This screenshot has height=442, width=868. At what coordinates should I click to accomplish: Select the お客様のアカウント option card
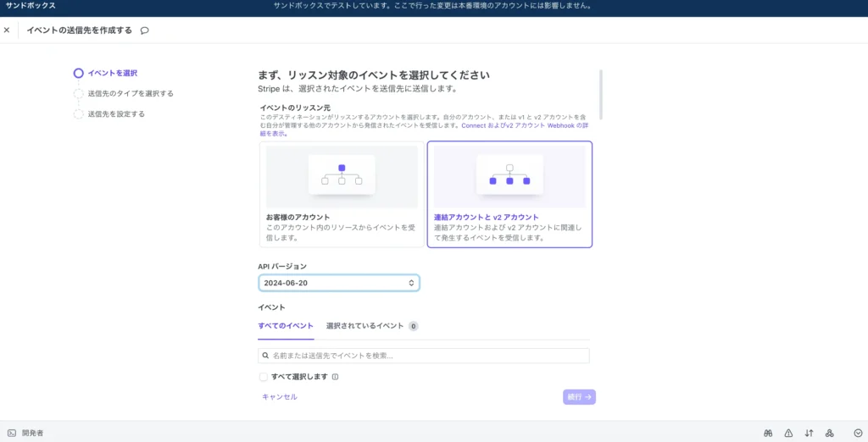(341, 194)
